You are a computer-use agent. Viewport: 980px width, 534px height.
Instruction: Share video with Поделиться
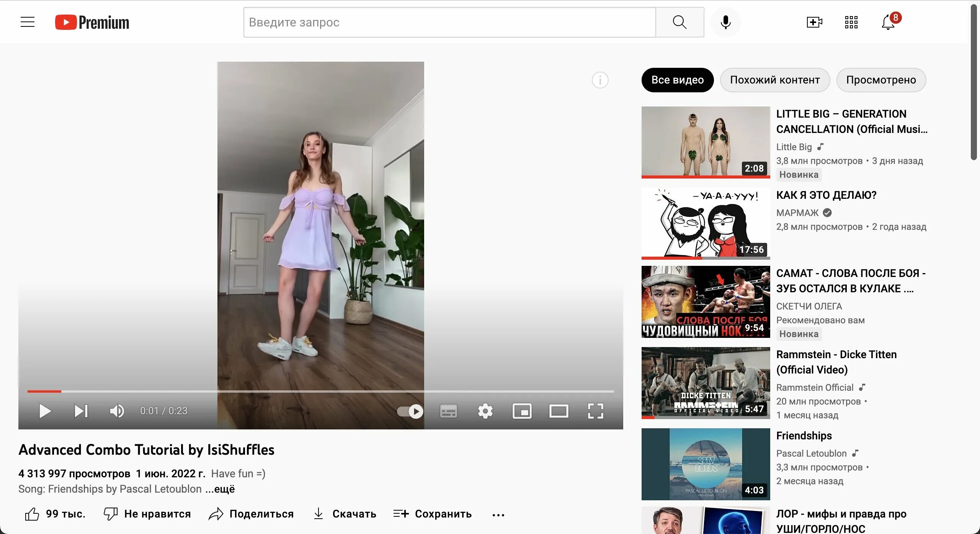click(251, 514)
